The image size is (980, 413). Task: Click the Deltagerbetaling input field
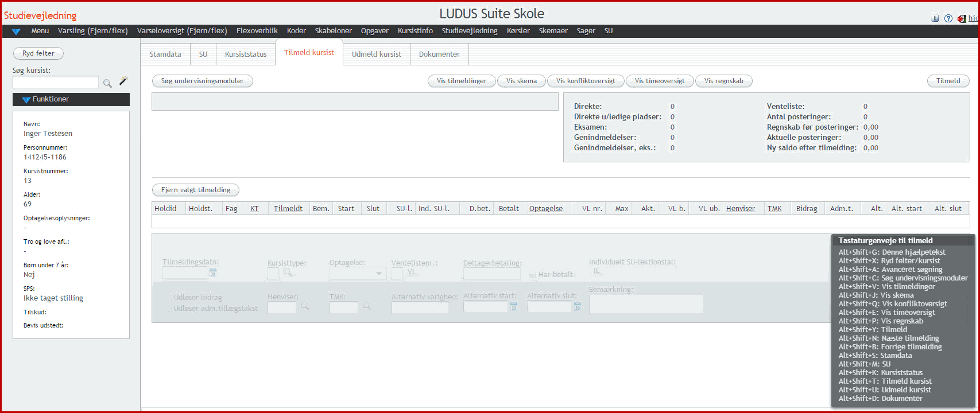(x=492, y=274)
